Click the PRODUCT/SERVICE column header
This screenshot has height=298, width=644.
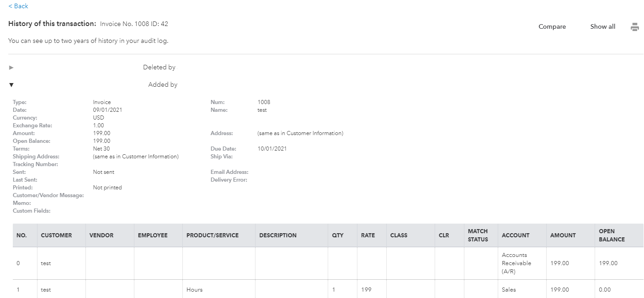pos(212,235)
